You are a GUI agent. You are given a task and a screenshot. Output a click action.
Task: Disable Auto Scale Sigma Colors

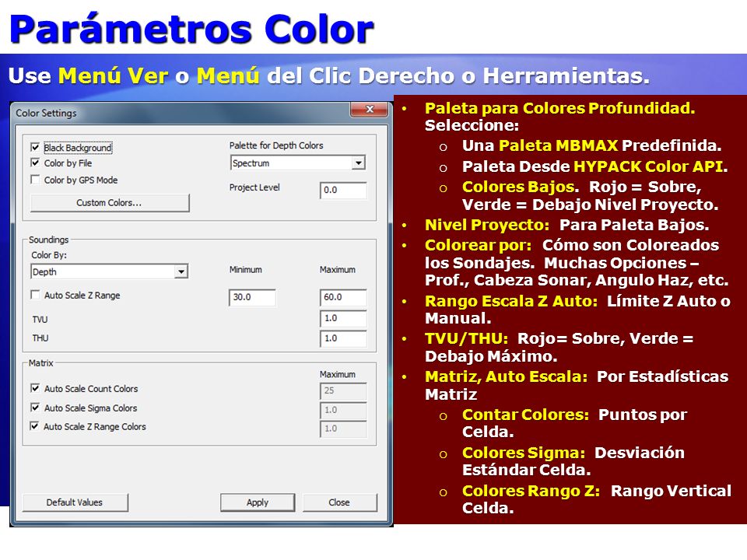(35, 408)
